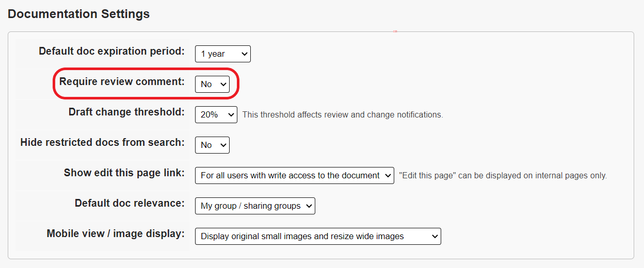Screen dimensions: 644x268
Task: Click the Hide restricted docs from search label
Action: (x=102, y=143)
